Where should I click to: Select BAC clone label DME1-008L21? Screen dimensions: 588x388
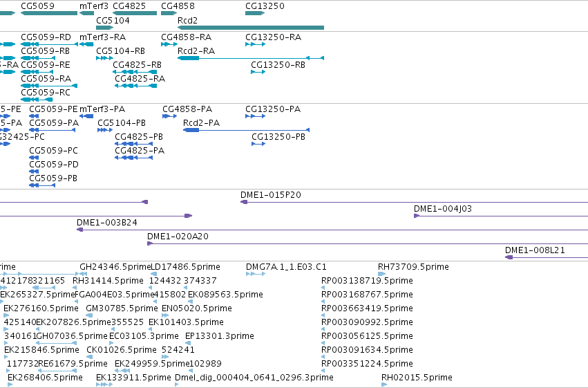coord(535,250)
